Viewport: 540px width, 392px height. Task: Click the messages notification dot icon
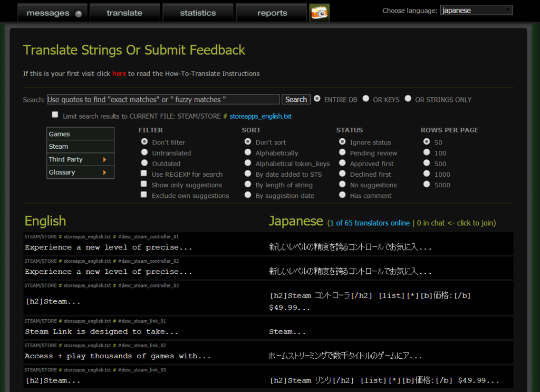(79, 14)
